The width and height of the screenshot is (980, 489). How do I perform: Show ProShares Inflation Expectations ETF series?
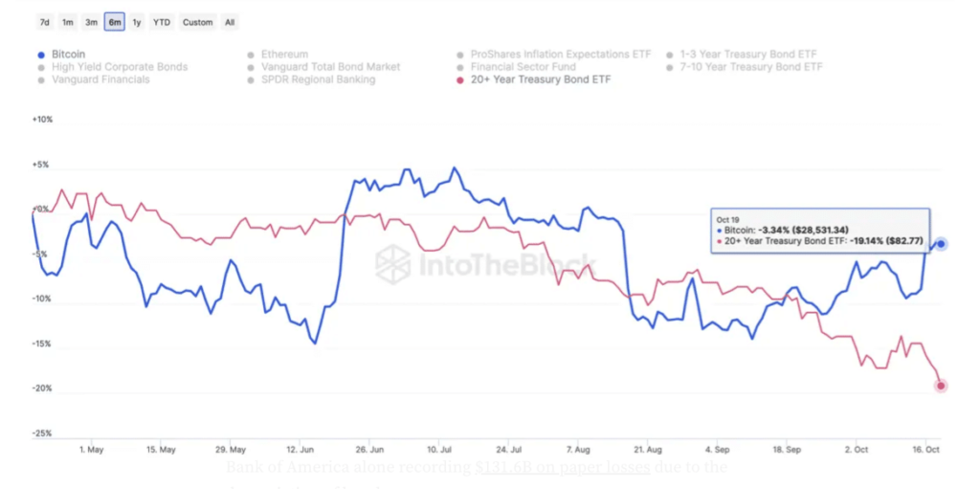560,55
